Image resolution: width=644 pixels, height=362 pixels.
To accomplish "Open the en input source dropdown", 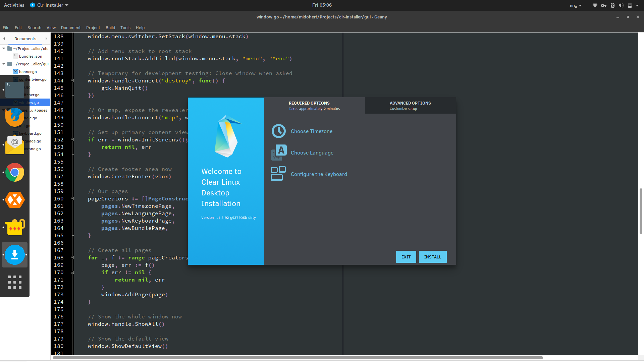I will pos(576,5).
